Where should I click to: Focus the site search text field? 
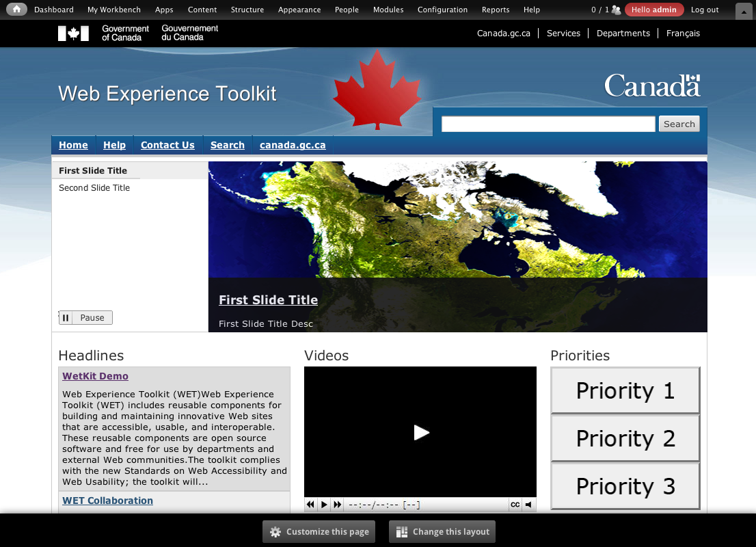(x=548, y=124)
